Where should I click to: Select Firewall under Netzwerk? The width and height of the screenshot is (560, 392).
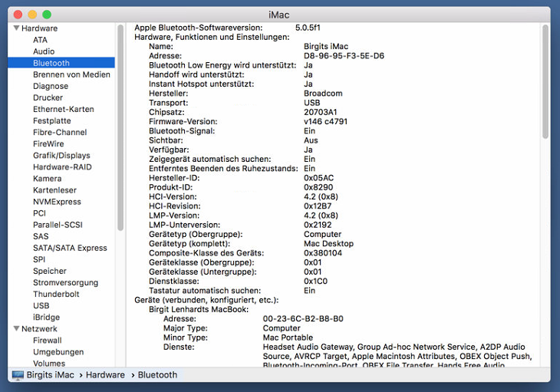[x=47, y=341]
